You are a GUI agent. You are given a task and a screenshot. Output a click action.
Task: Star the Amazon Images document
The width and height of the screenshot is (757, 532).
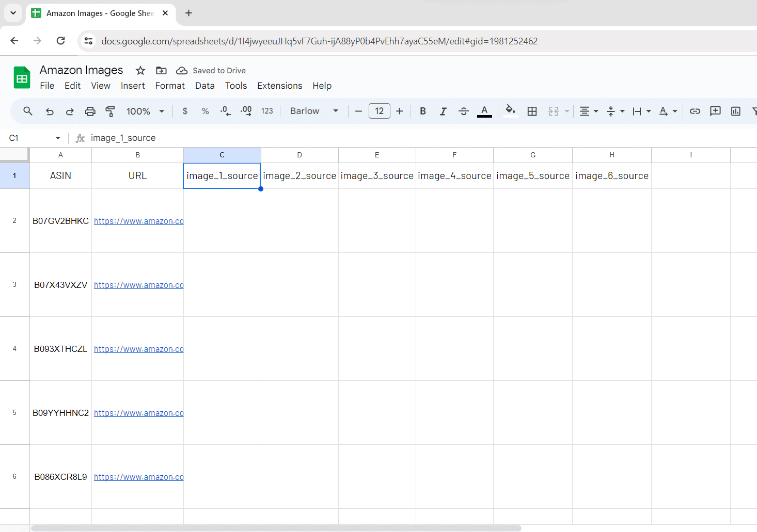[x=140, y=71]
